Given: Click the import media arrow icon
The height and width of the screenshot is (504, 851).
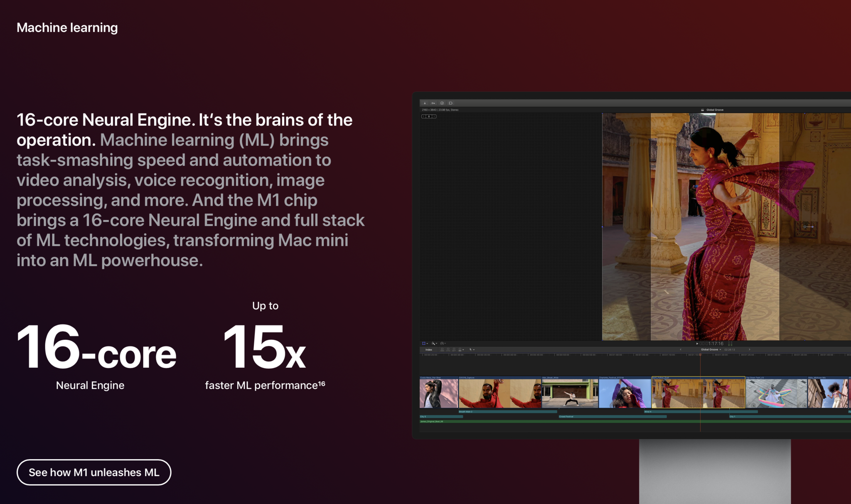Looking at the screenshot, I should [425, 103].
